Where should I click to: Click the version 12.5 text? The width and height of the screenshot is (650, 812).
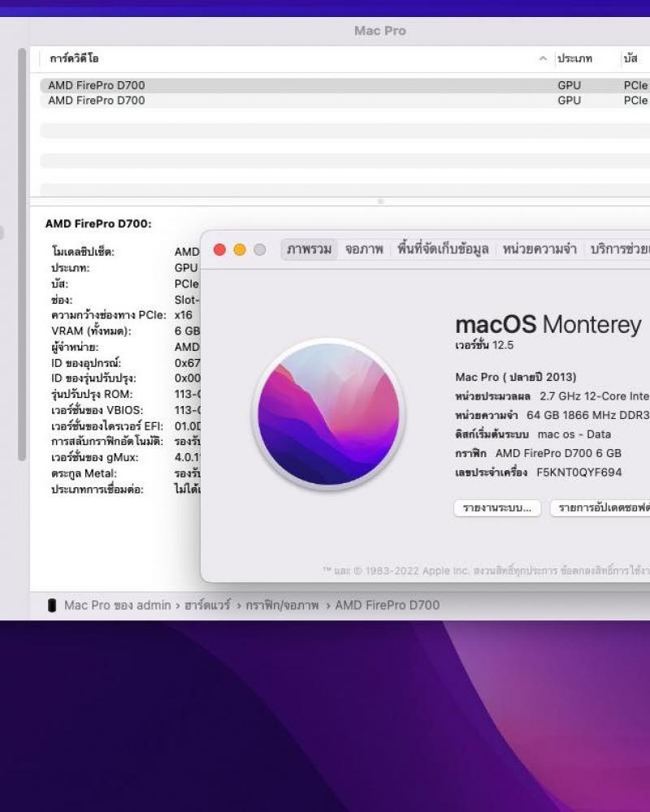pyautogui.click(x=484, y=345)
